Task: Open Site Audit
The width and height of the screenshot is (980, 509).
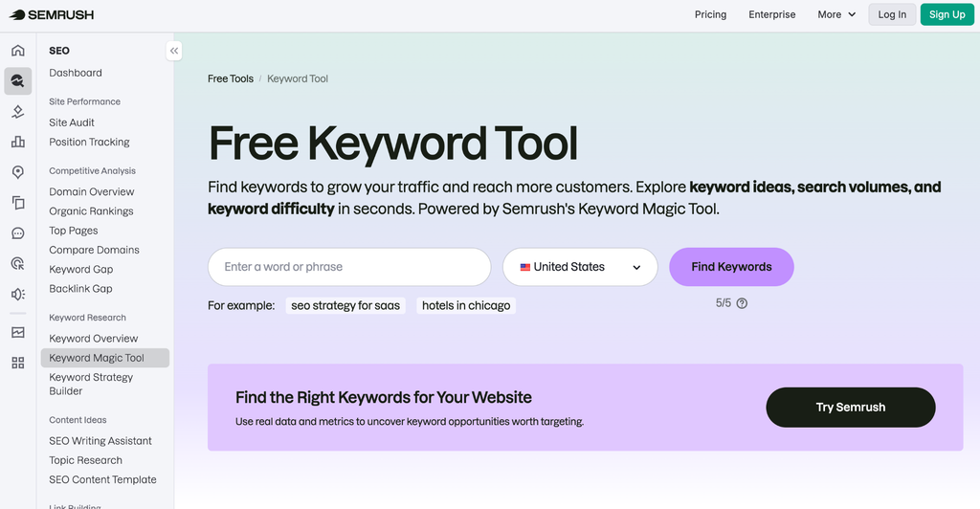Action: [x=72, y=122]
